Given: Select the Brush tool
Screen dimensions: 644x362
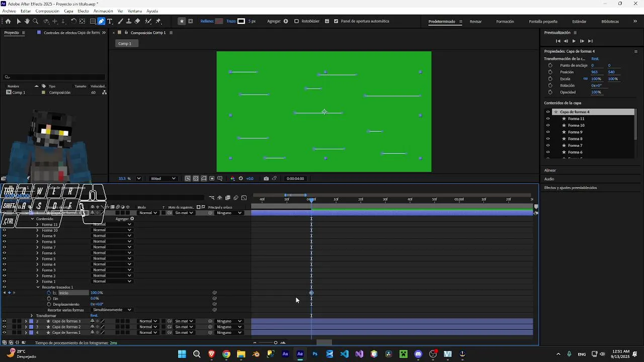Looking at the screenshot, I should (x=120, y=21).
